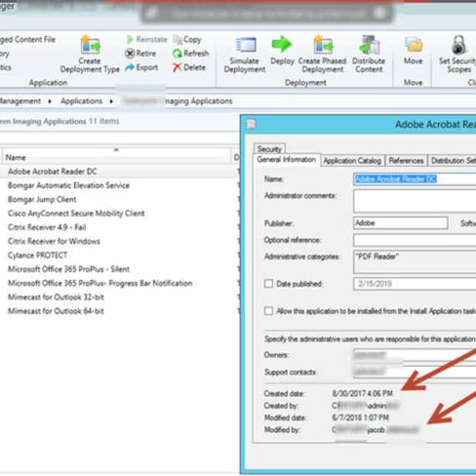Screen dimensions: 476x476
Task: Click the Administrator comments box
Action: [415, 201]
